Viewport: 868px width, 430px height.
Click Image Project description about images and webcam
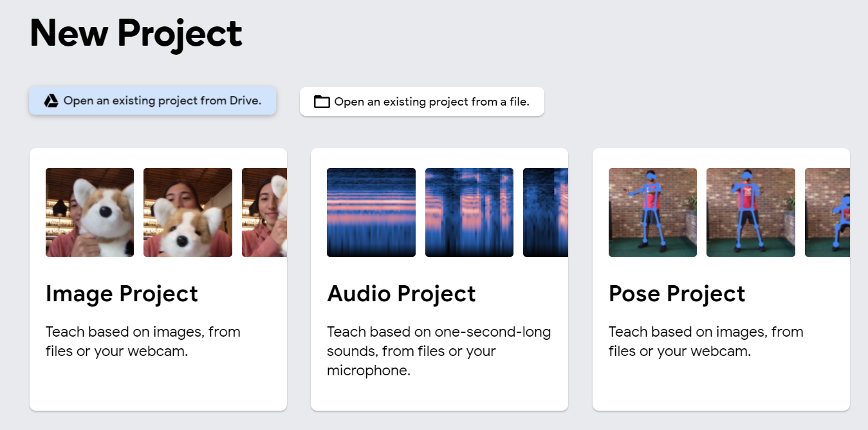click(x=143, y=342)
